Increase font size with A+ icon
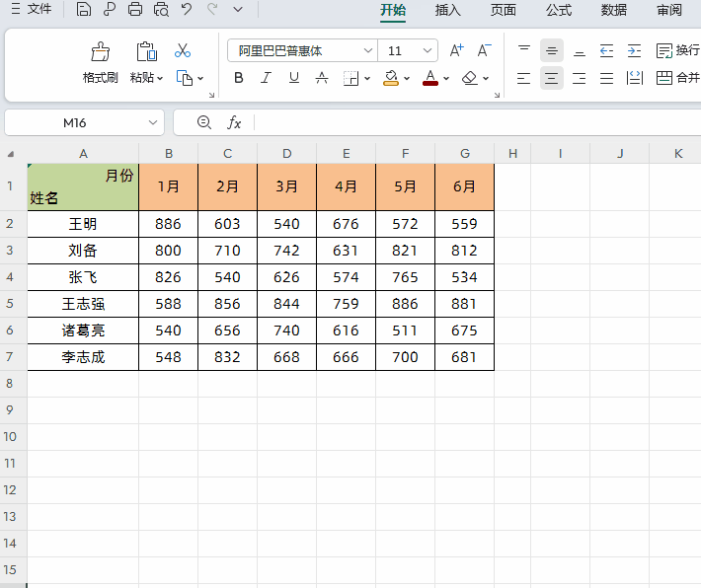The image size is (701, 588). coord(456,50)
